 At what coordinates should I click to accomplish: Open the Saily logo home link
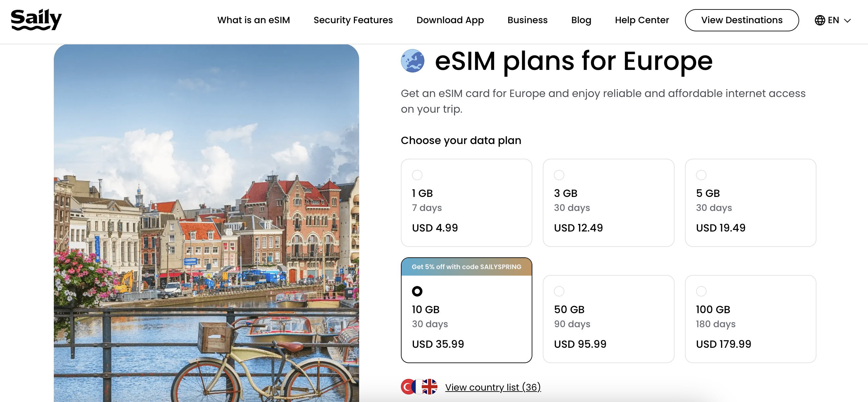coord(36,20)
